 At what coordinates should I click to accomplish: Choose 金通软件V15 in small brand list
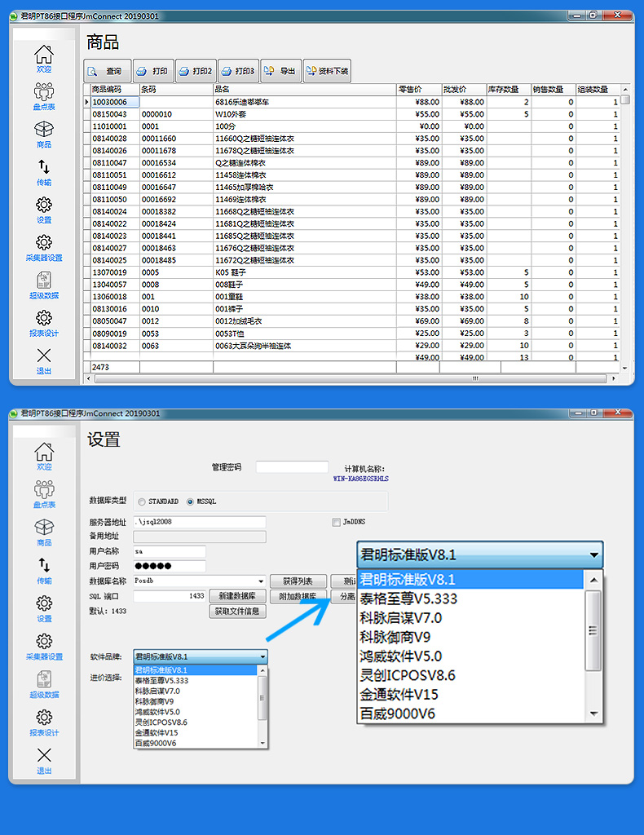tap(196, 733)
